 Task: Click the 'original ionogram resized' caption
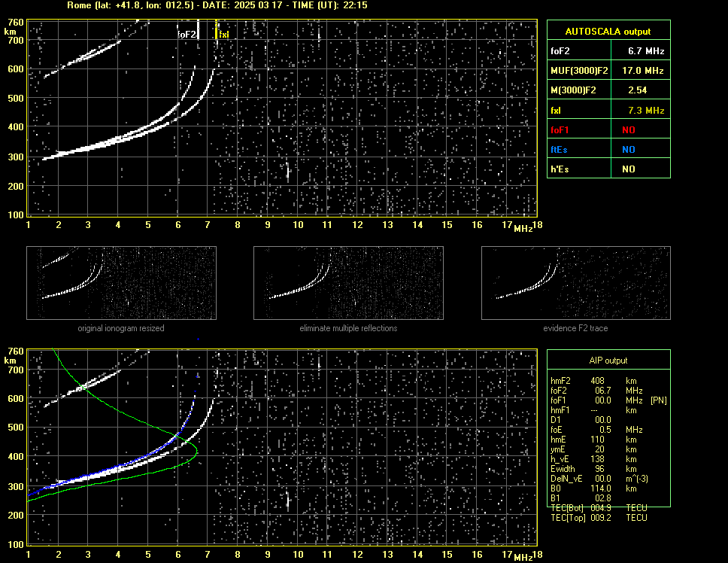tap(121, 328)
